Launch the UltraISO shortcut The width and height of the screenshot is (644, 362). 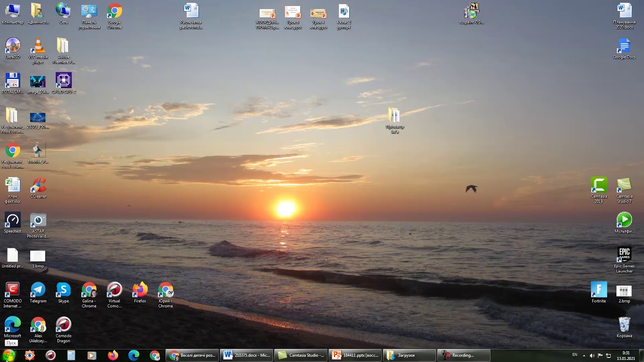(13, 49)
